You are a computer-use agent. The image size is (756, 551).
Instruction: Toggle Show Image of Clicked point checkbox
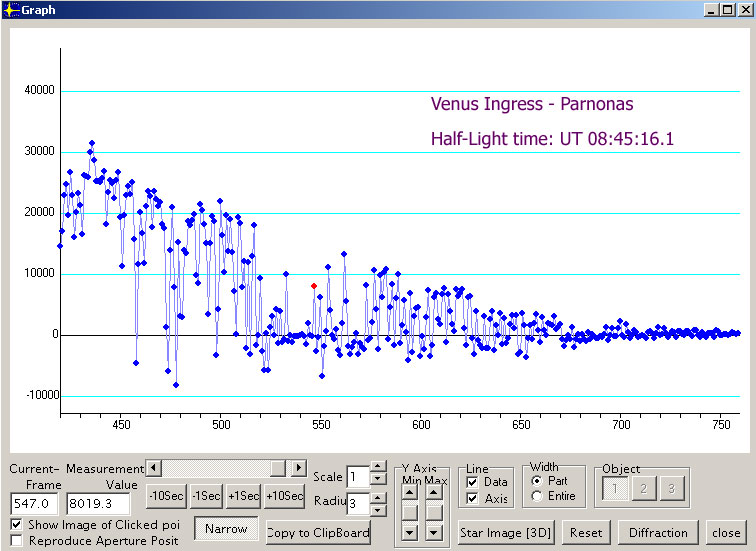point(17,525)
